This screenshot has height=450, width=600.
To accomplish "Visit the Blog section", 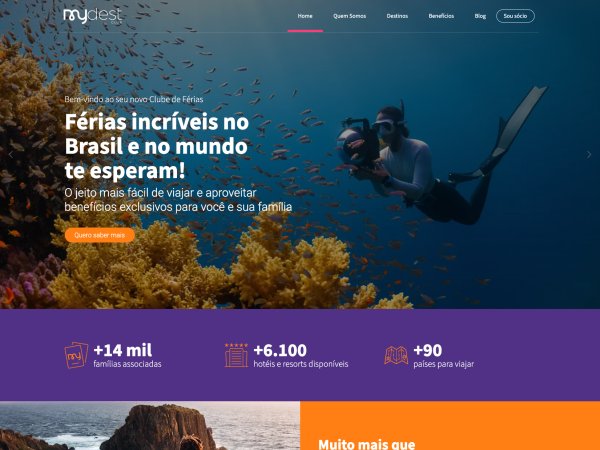I will pos(480,16).
